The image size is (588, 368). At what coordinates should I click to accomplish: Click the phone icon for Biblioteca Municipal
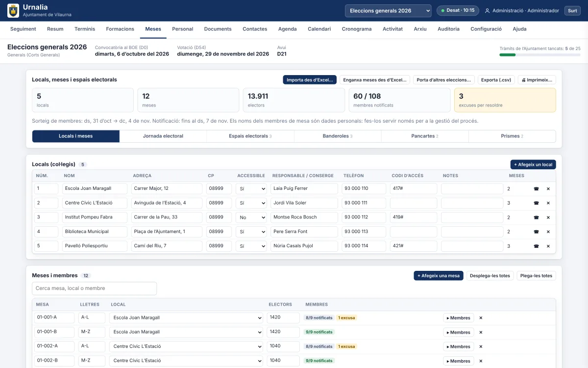click(536, 232)
